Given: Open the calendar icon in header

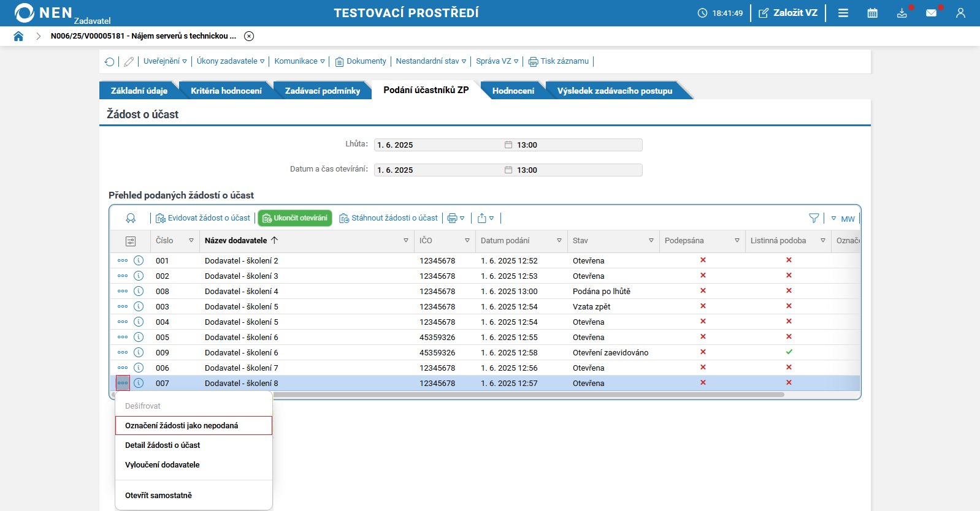Looking at the screenshot, I should (872, 13).
